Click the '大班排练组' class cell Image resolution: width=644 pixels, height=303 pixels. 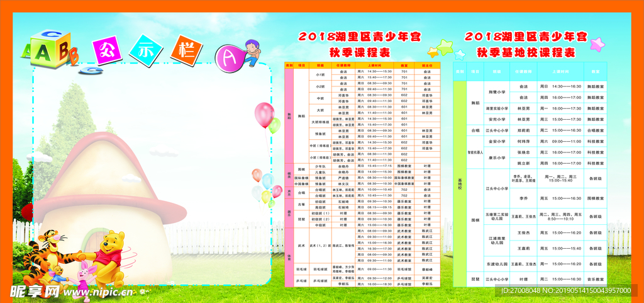click(x=320, y=122)
